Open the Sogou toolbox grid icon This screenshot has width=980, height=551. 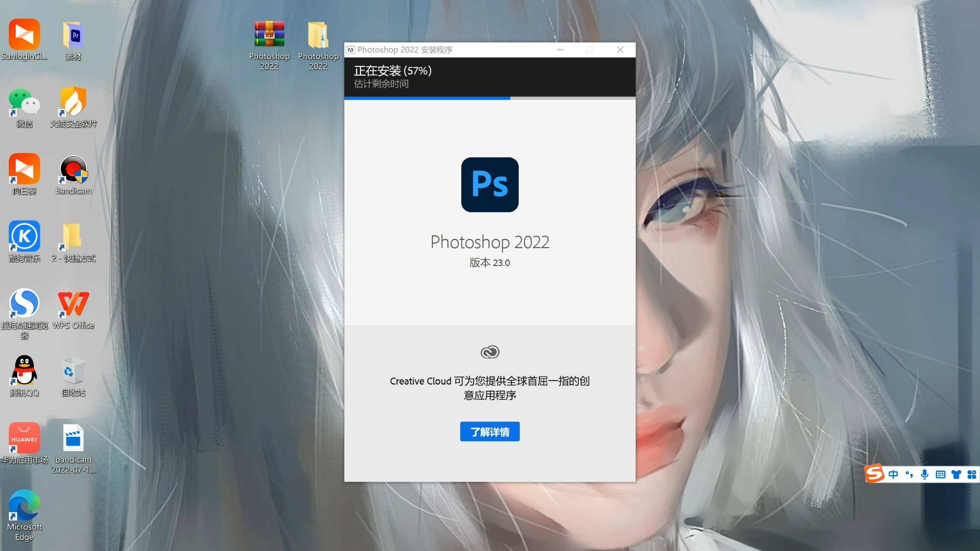[x=972, y=474]
